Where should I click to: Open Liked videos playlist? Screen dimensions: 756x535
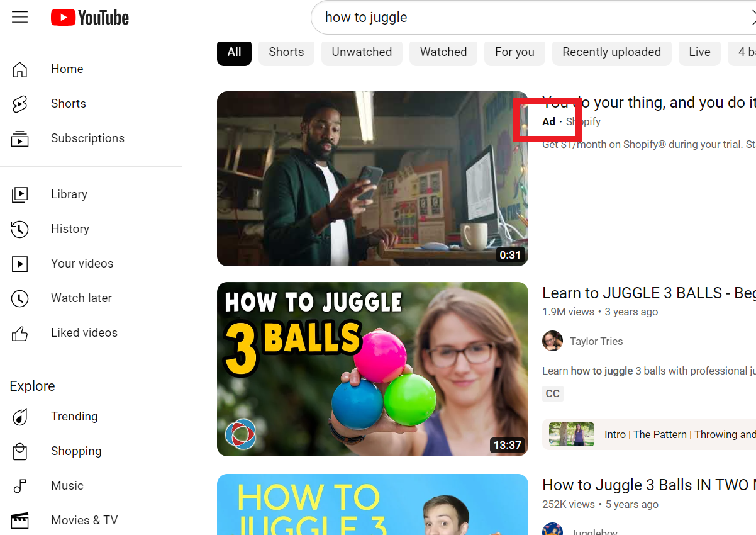(84, 333)
